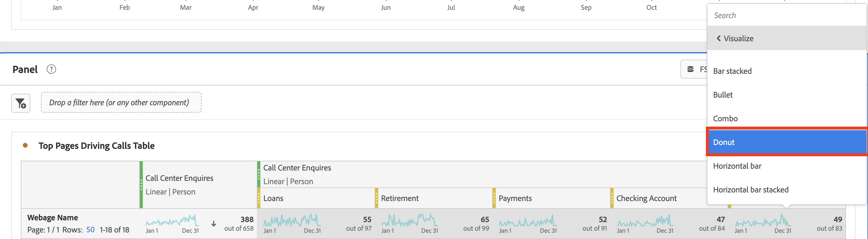The height and width of the screenshot is (239, 868).
Task: Click the Search field in the menu
Action: click(786, 15)
